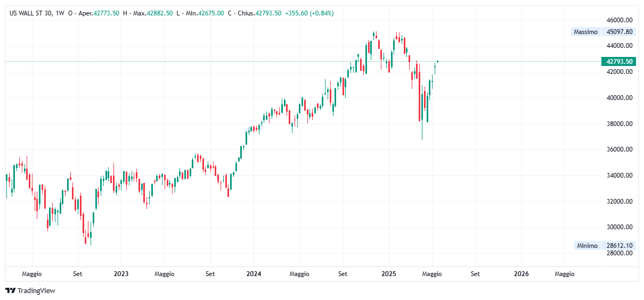The width and height of the screenshot is (644, 300).
Task: Click the Minimo label tag
Action: coord(588,246)
